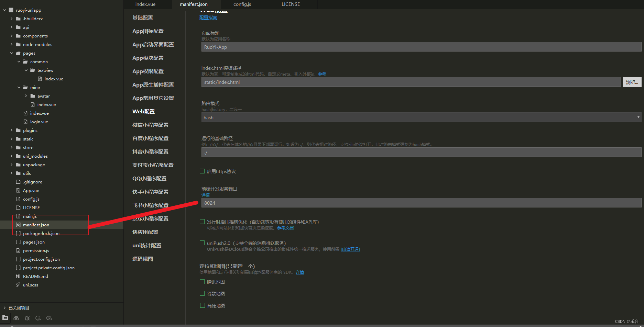Click the Vue file icon beside login.vue
644x327 pixels.
[x=25, y=122]
